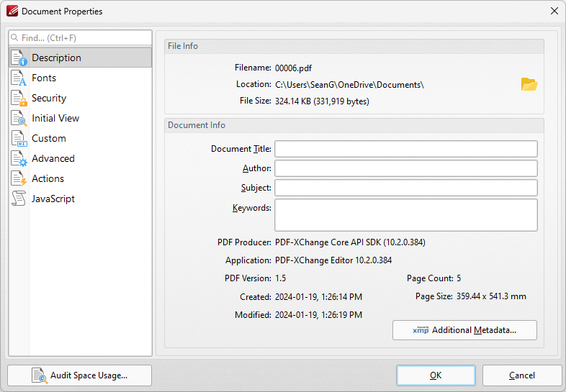Click the xmp icon on Additional Metadata button

[x=421, y=330]
